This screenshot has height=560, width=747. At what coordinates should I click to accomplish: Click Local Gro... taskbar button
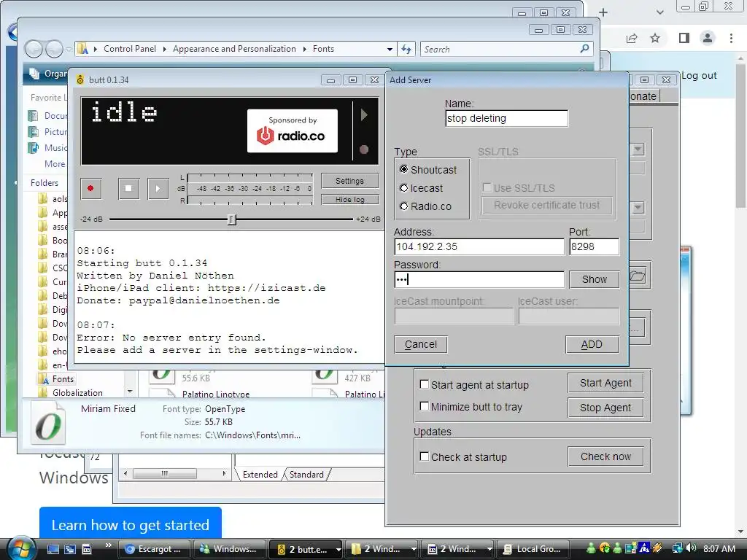pyautogui.click(x=534, y=549)
